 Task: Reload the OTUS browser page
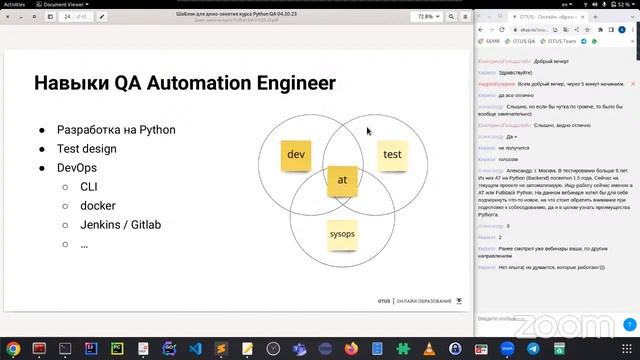point(502,30)
